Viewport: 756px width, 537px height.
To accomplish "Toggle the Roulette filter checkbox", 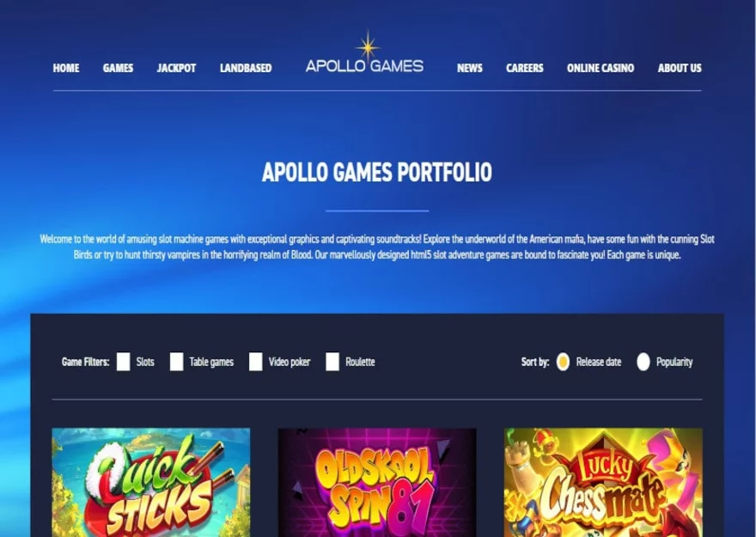I will (x=332, y=362).
